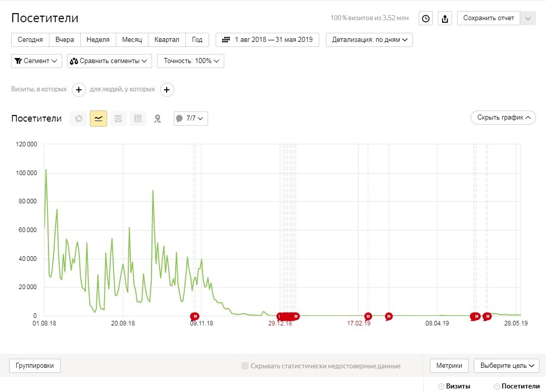The height and width of the screenshot is (392, 546).
Task: Select the Неделя period tab
Action: pos(98,40)
